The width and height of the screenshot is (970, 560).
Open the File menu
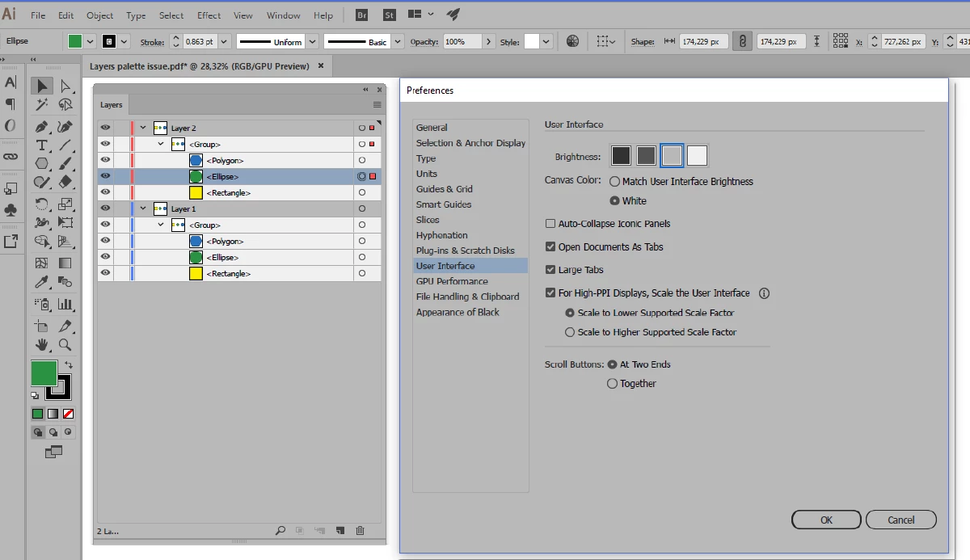point(38,15)
